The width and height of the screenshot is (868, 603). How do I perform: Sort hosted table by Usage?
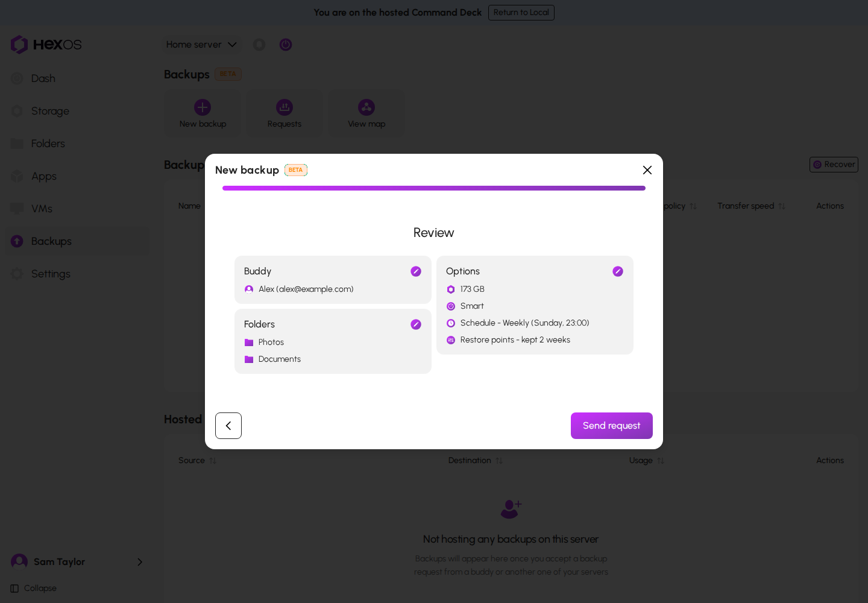(x=646, y=461)
